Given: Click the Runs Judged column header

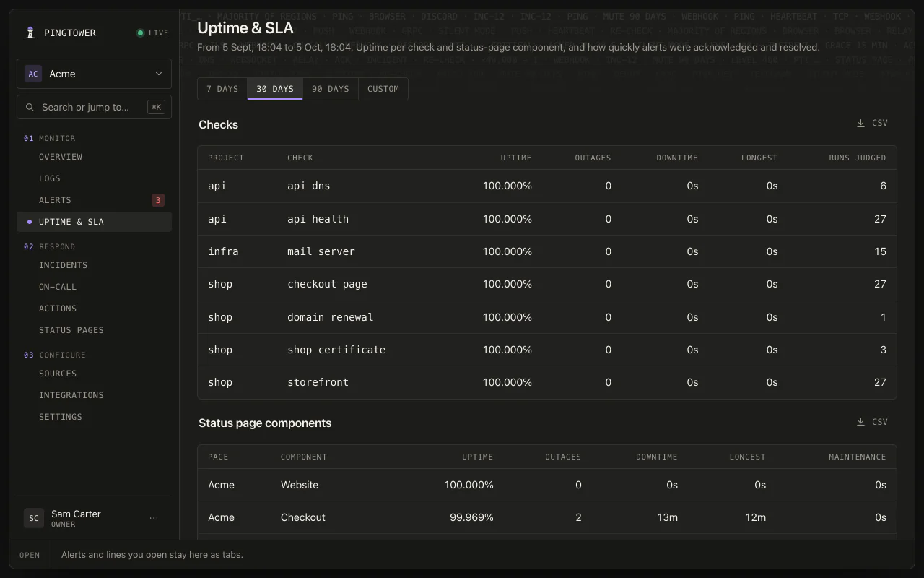Looking at the screenshot, I should click(x=858, y=158).
